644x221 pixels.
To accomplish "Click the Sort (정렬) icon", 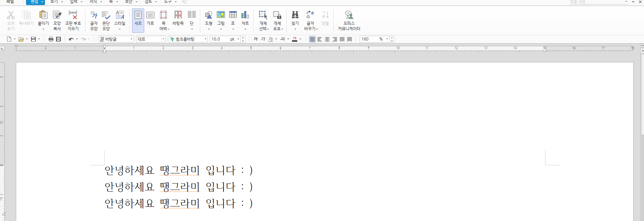I will [x=325, y=15].
